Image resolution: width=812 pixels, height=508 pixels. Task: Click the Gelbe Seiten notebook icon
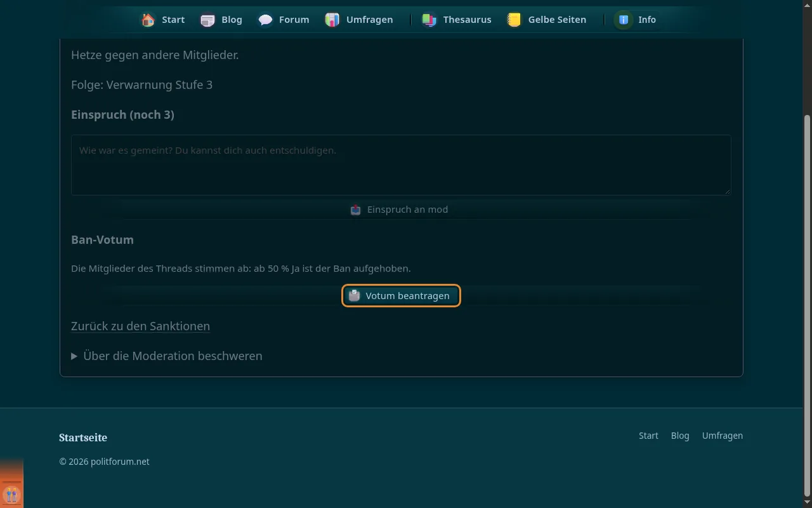pos(514,20)
